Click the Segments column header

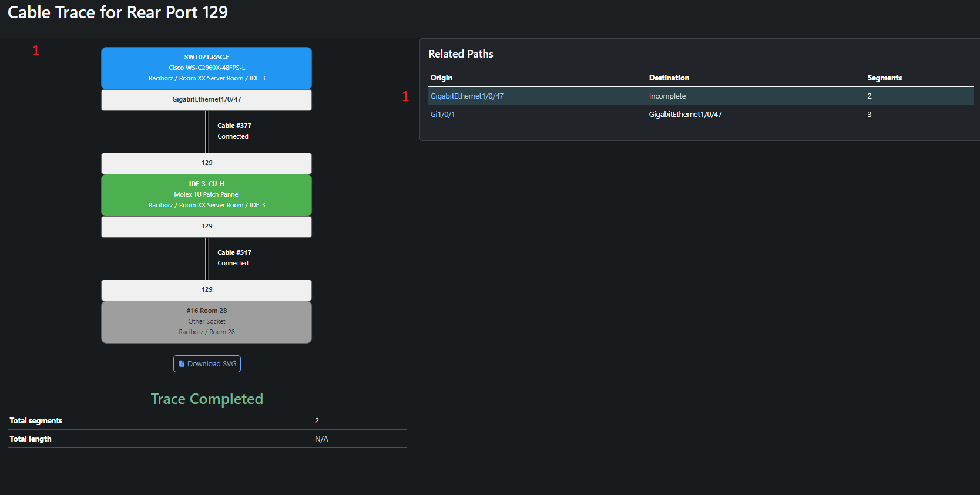click(x=884, y=78)
